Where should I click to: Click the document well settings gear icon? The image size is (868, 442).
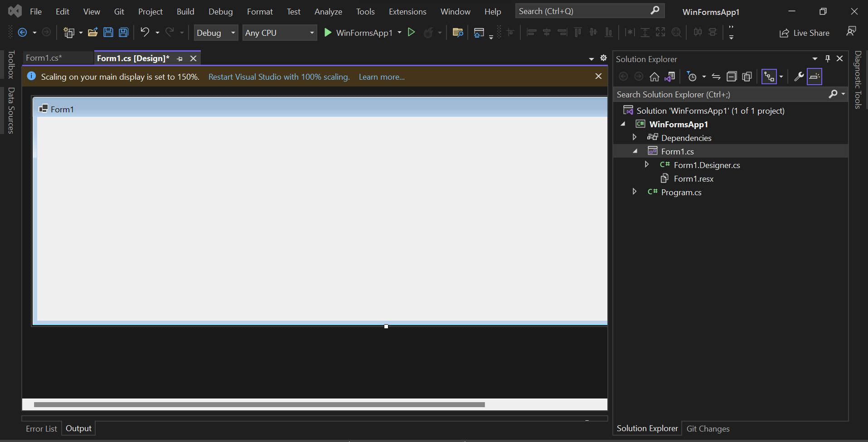604,58
